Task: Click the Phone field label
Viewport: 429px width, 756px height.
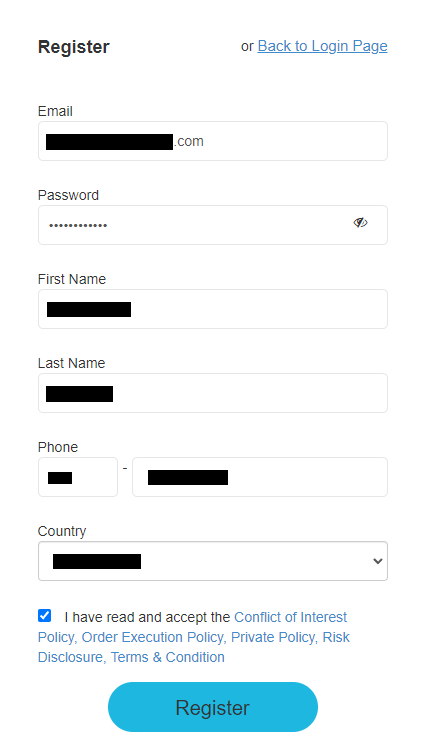Action: pyautogui.click(x=58, y=447)
